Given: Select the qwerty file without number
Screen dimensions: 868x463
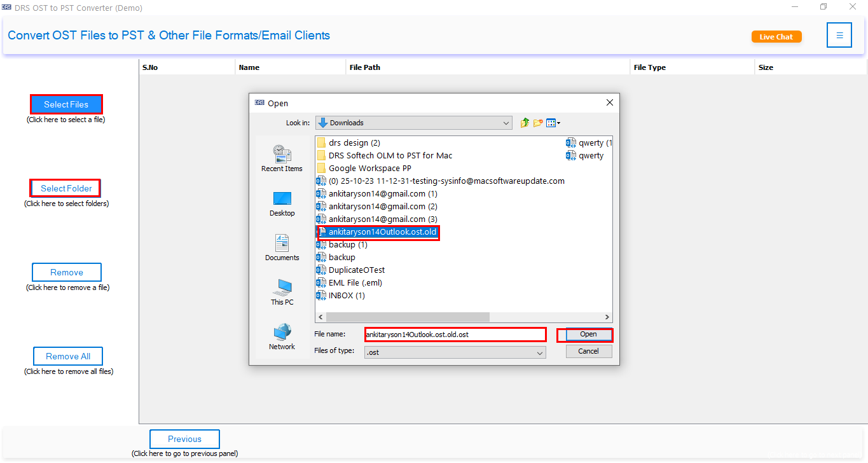Looking at the screenshot, I should 585,155.
